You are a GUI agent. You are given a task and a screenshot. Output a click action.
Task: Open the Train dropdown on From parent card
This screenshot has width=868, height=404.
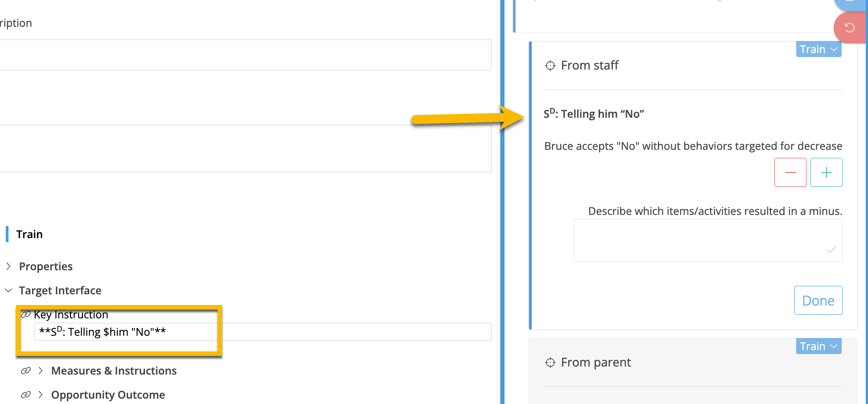(818, 346)
